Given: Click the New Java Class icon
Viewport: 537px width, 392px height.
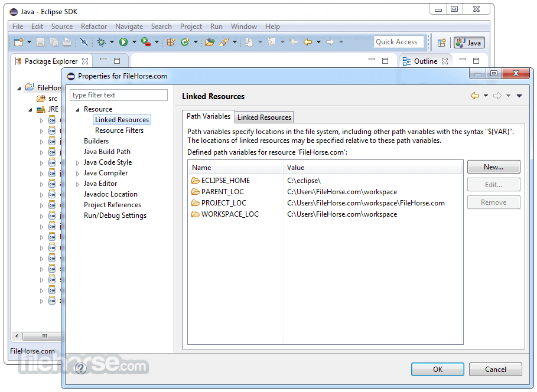Looking at the screenshot, I should pos(185,42).
